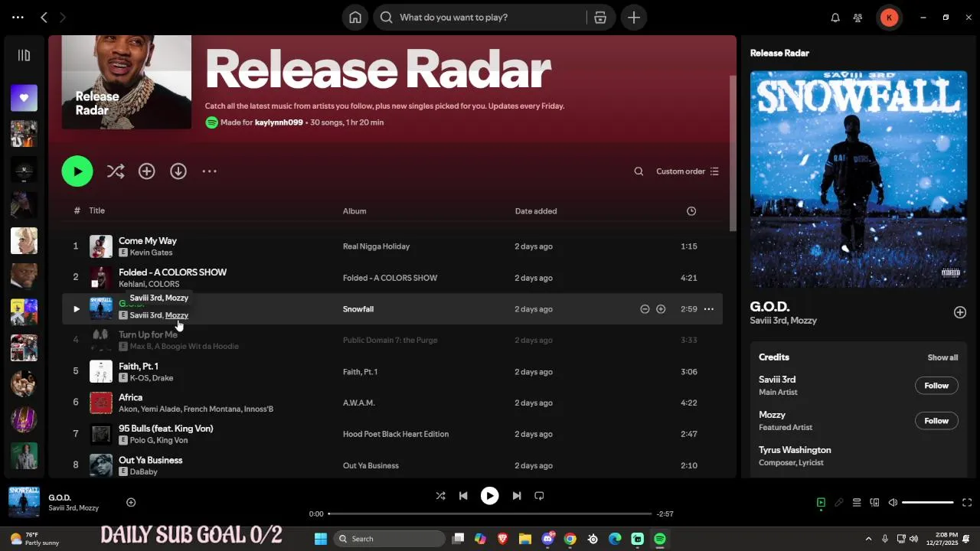This screenshot has width=980, height=551.
Task: Toggle shuffle in player bar
Action: click(x=440, y=496)
